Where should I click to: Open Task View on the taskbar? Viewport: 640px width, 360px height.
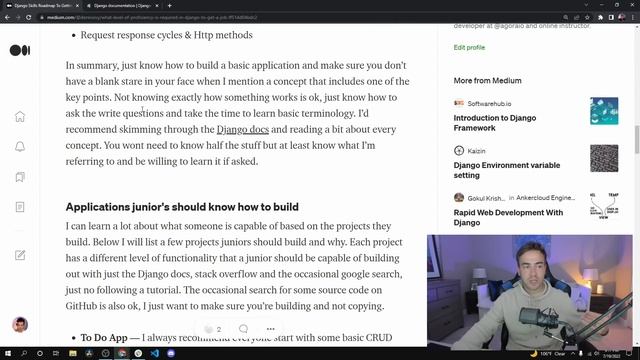tap(56, 353)
